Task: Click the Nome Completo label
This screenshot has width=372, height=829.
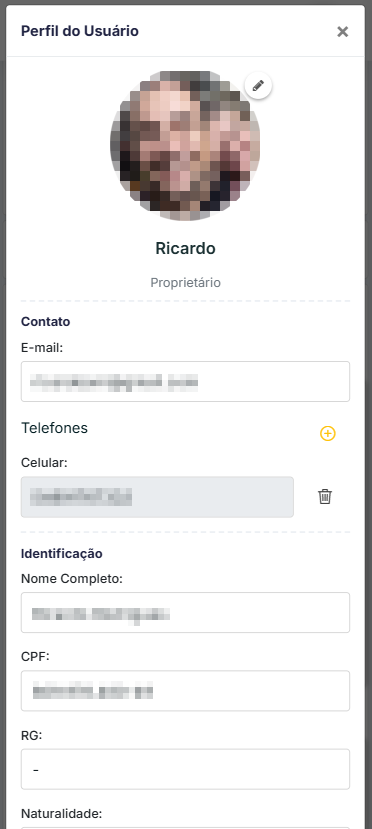Action: click(72, 579)
